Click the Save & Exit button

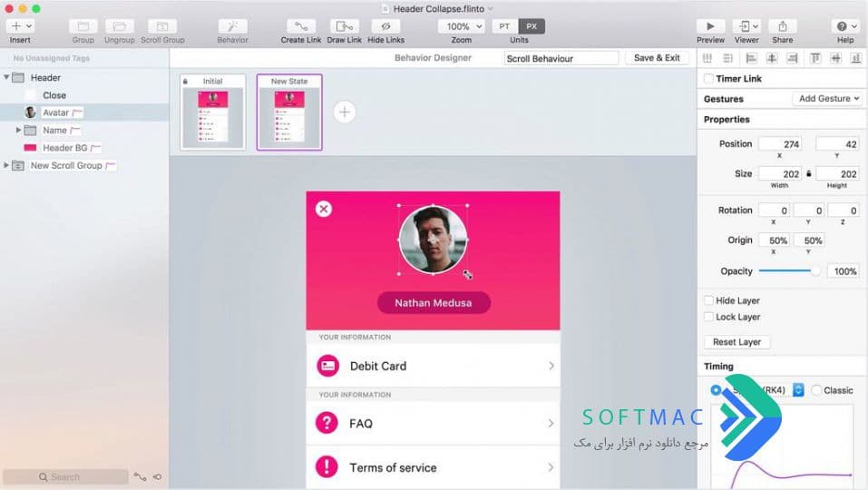[x=657, y=57]
